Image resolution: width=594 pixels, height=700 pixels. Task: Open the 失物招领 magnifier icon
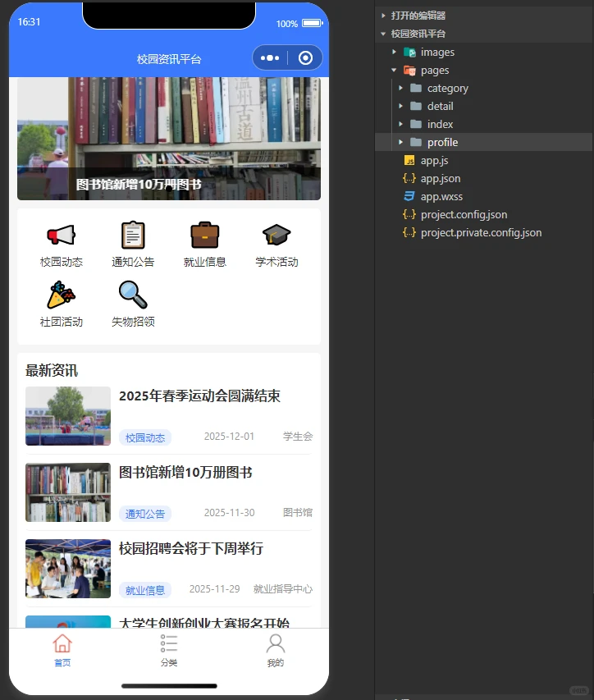133,295
